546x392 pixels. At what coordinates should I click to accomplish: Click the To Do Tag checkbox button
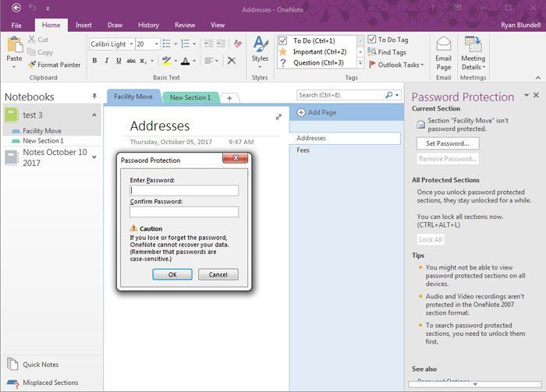[x=388, y=40]
